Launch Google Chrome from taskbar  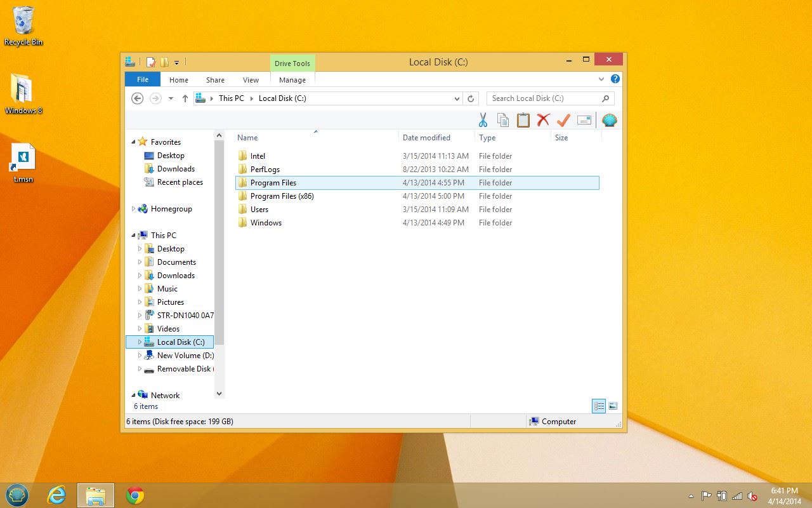[x=135, y=495]
